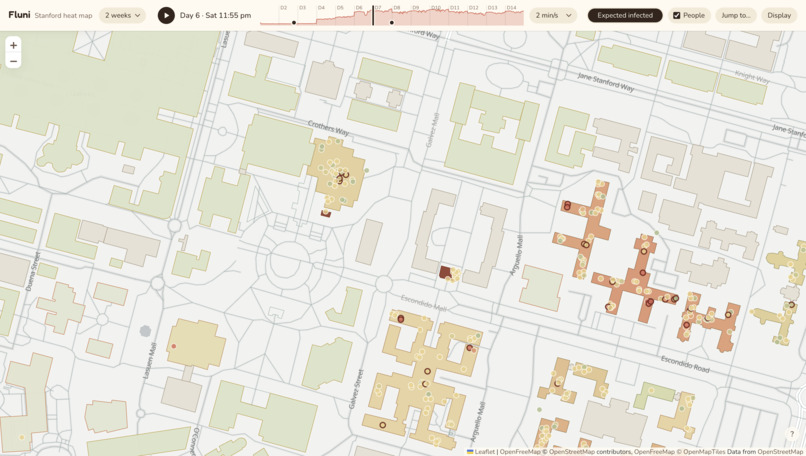The image size is (806, 456).
Task: Open the 2 weeks duration dropdown
Action: point(122,15)
